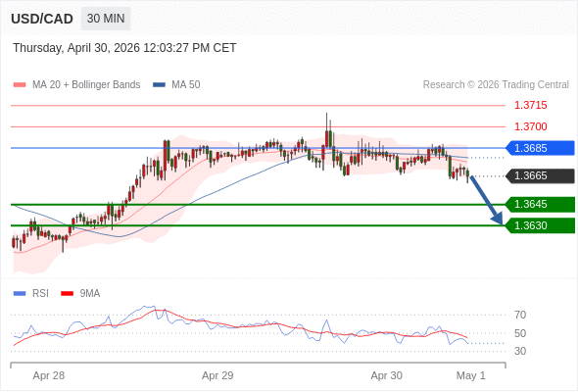Click the Research © 2026 Trading Central credit
Image resolution: width=578 pixels, height=392 pixels.
click(x=496, y=85)
